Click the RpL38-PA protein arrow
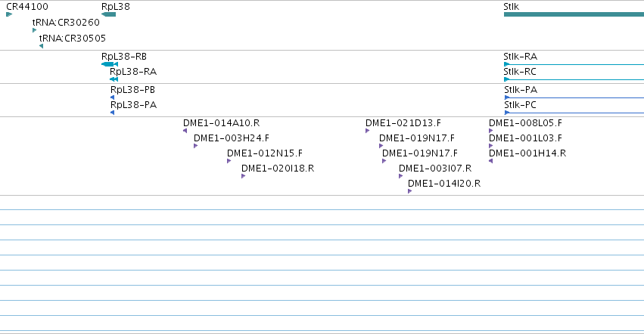This screenshot has width=644, height=334. click(x=112, y=113)
